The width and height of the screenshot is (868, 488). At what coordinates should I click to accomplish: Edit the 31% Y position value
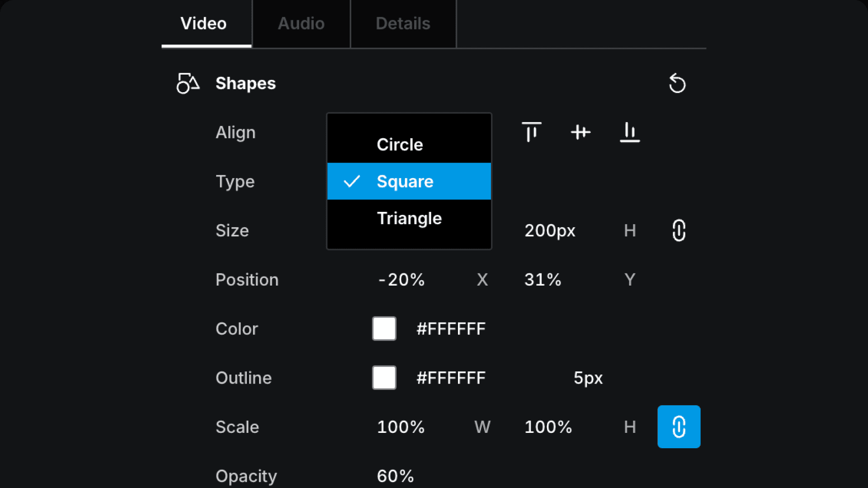(543, 280)
